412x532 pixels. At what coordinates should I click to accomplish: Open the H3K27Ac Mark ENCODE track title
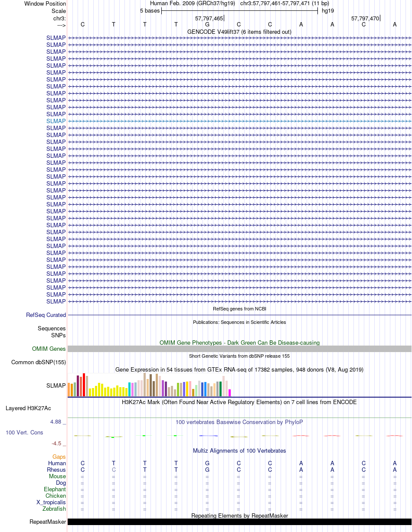coord(239,402)
